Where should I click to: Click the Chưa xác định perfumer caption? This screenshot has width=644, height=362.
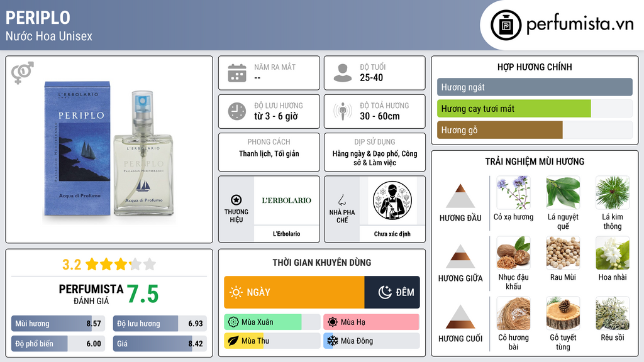click(x=392, y=234)
